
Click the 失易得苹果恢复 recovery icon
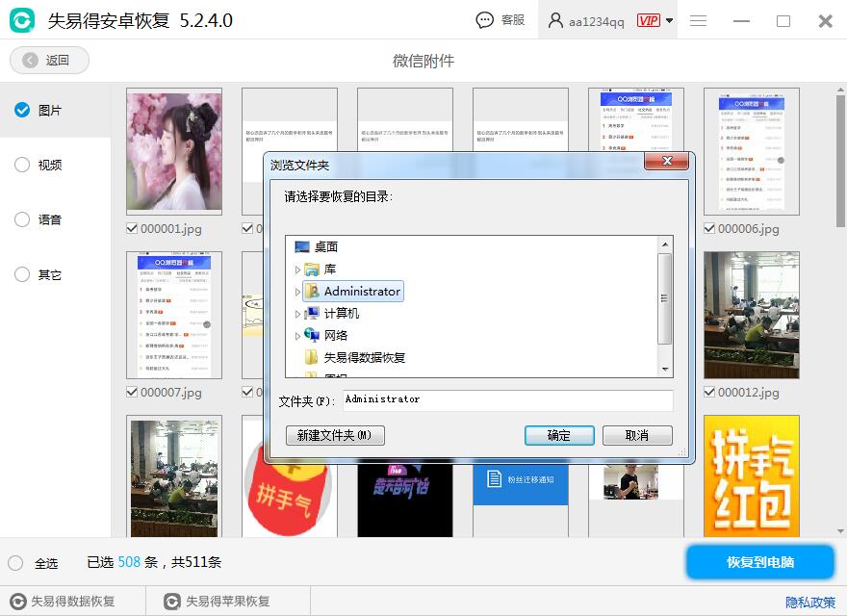click(x=171, y=601)
